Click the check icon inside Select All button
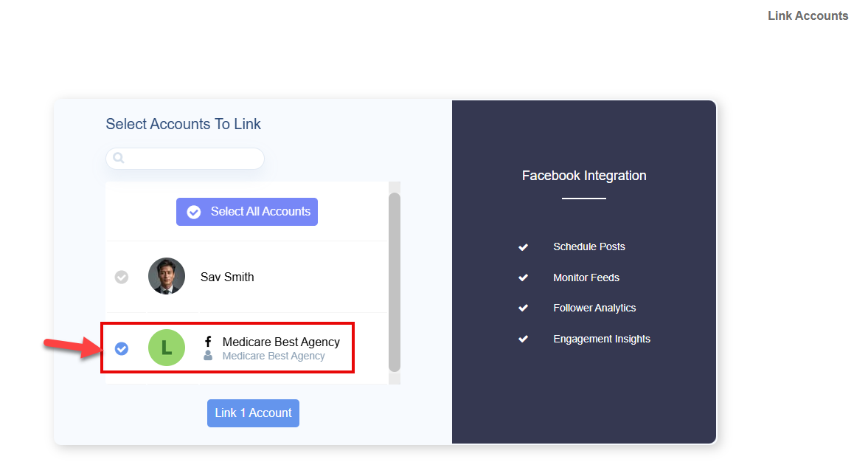Screen dimensions: 868x462 [194, 212]
